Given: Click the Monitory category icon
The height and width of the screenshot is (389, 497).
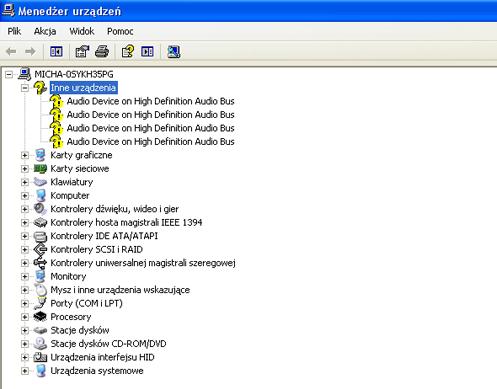Looking at the screenshot, I should pos(40,276).
